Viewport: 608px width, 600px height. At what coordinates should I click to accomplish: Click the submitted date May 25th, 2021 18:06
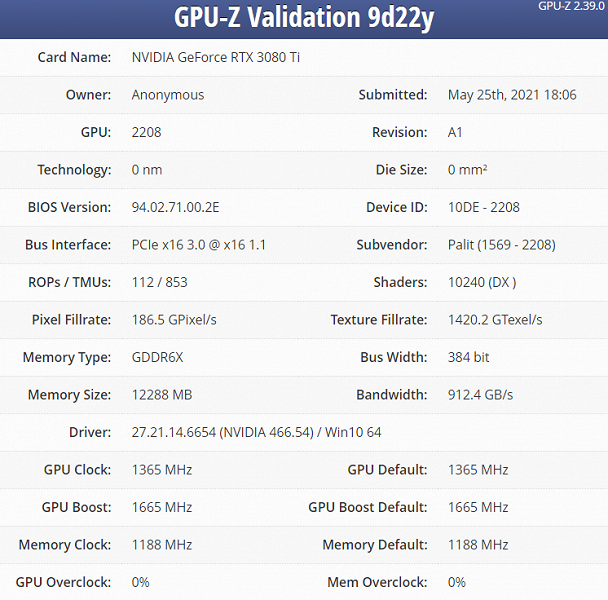[512, 95]
